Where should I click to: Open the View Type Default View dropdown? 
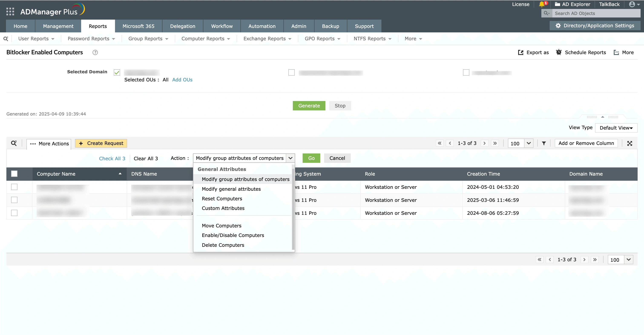pyautogui.click(x=616, y=128)
